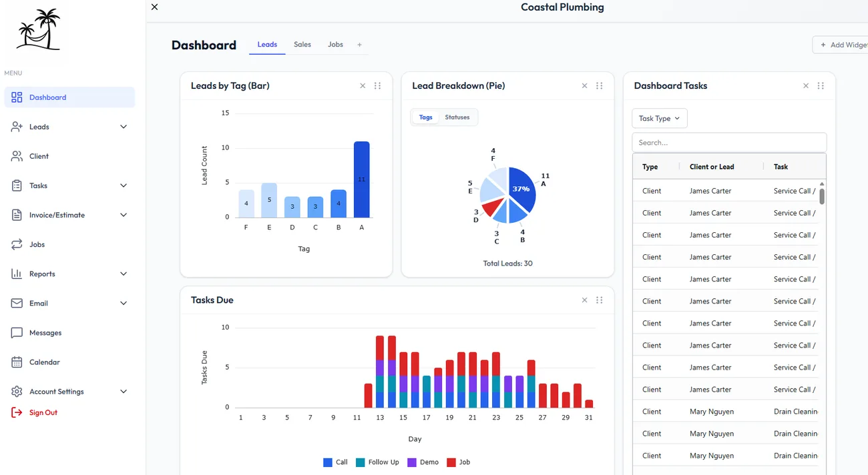The height and width of the screenshot is (475, 868).
Task: Expand the Account Settings submenu chevron
Action: 124,392
